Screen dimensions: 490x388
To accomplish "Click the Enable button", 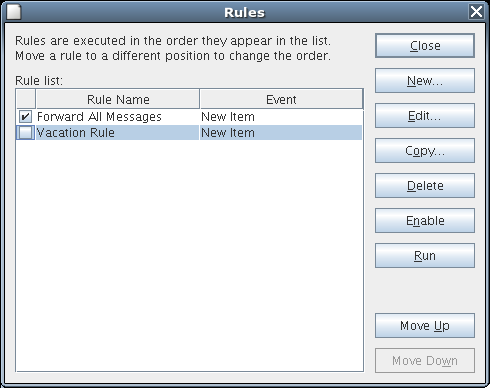I will [425, 221].
